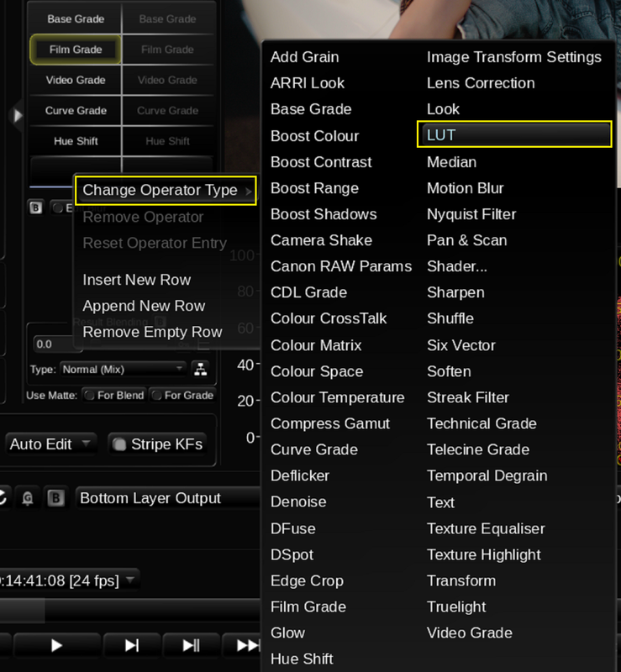Select Denoise operator
Viewport: 621px width, 672px height.
click(298, 501)
